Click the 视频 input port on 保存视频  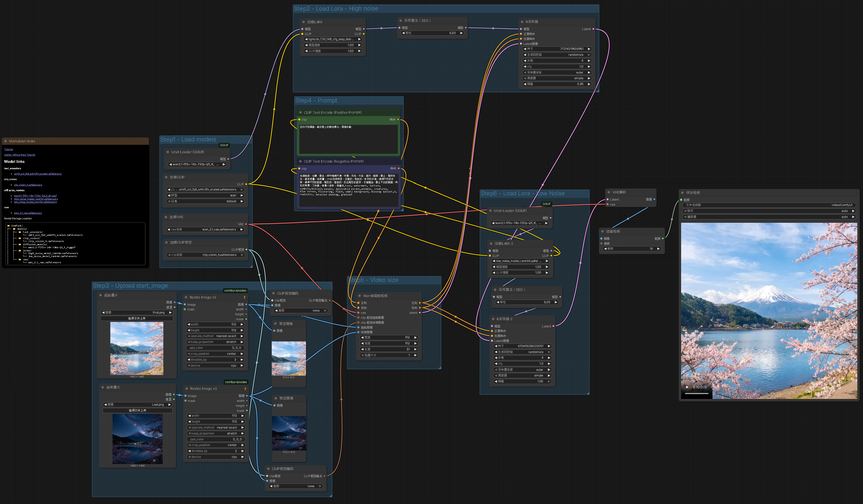tap(681, 200)
